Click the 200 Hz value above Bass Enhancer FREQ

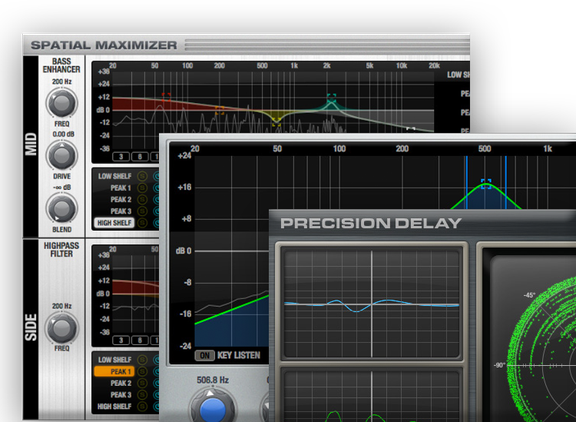tap(62, 82)
